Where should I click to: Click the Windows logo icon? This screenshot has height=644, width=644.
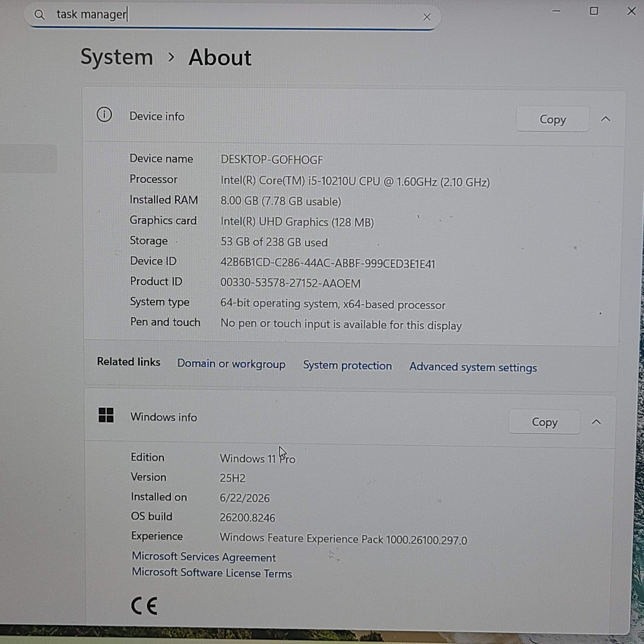click(106, 415)
